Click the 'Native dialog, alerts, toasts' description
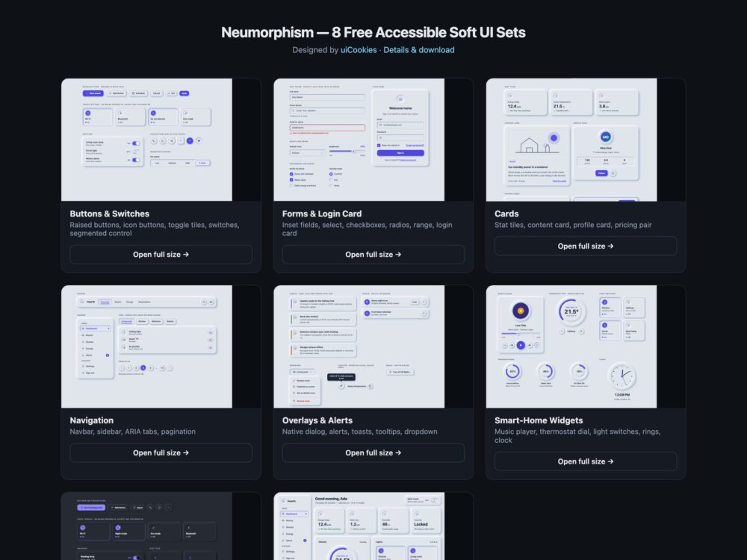Image resolution: width=747 pixels, height=560 pixels. (360, 432)
